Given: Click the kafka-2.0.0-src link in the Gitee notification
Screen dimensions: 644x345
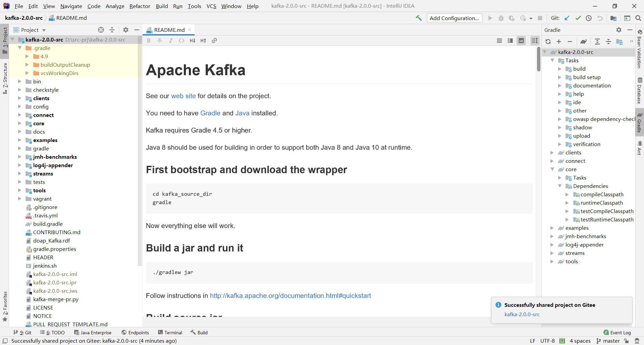Looking at the screenshot, I should (522, 315).
